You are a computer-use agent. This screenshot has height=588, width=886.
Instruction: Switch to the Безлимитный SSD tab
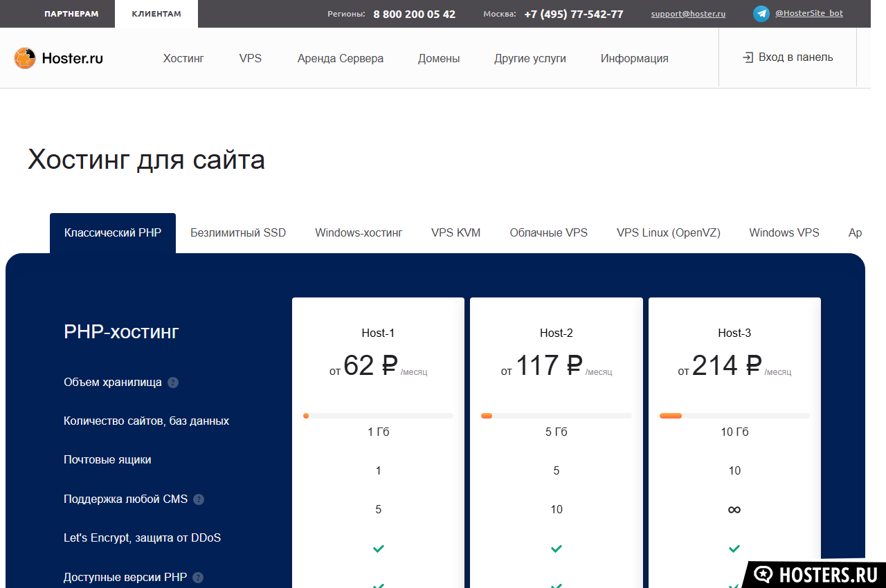click(238, 233)
